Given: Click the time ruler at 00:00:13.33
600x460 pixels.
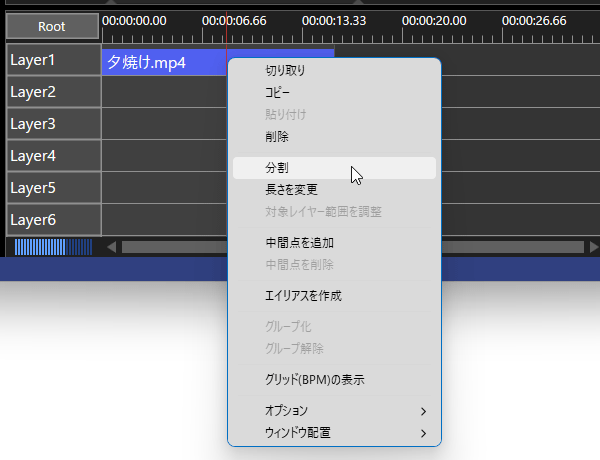Looking at the screenshot, I should tap(334, 21).
